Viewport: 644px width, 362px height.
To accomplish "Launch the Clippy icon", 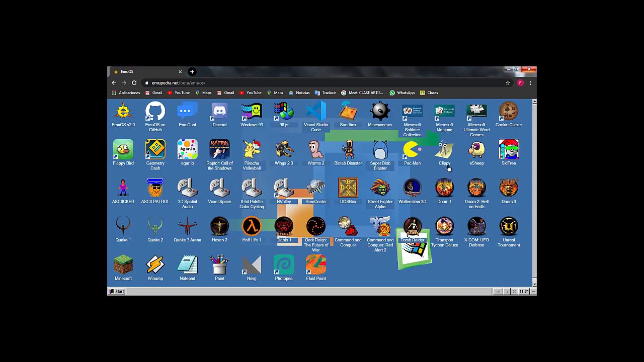I will coord(444,153).
